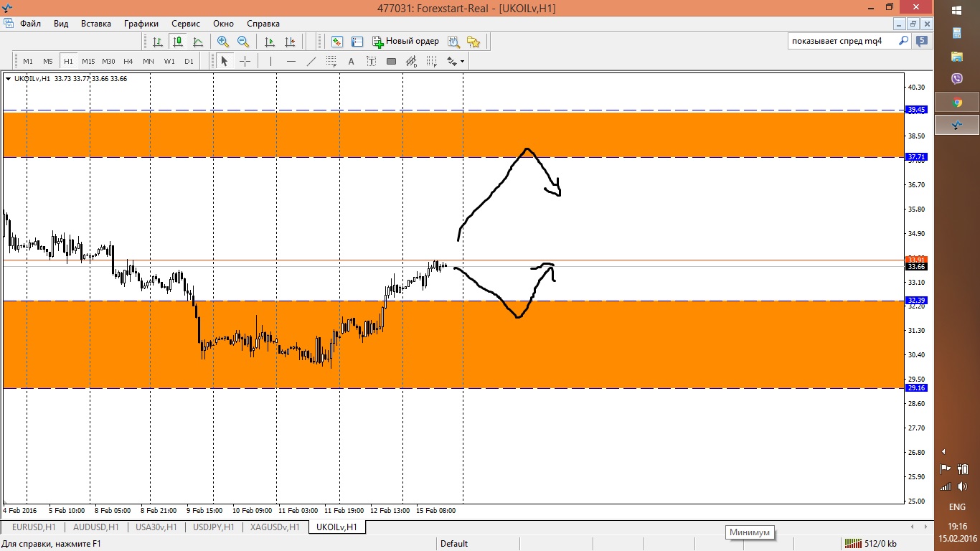Toggle chart shift
Viewport: 980px width, 551px height.
(290, 42)
